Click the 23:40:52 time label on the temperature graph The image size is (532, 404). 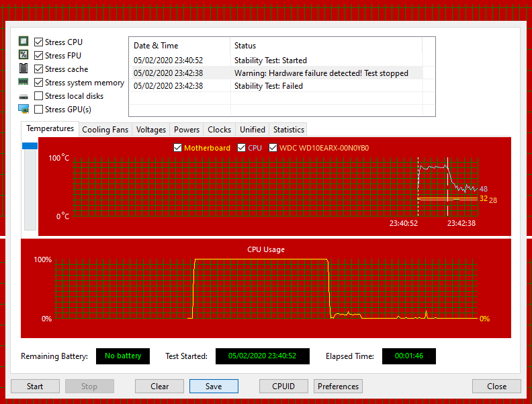[x=404, y=223]
